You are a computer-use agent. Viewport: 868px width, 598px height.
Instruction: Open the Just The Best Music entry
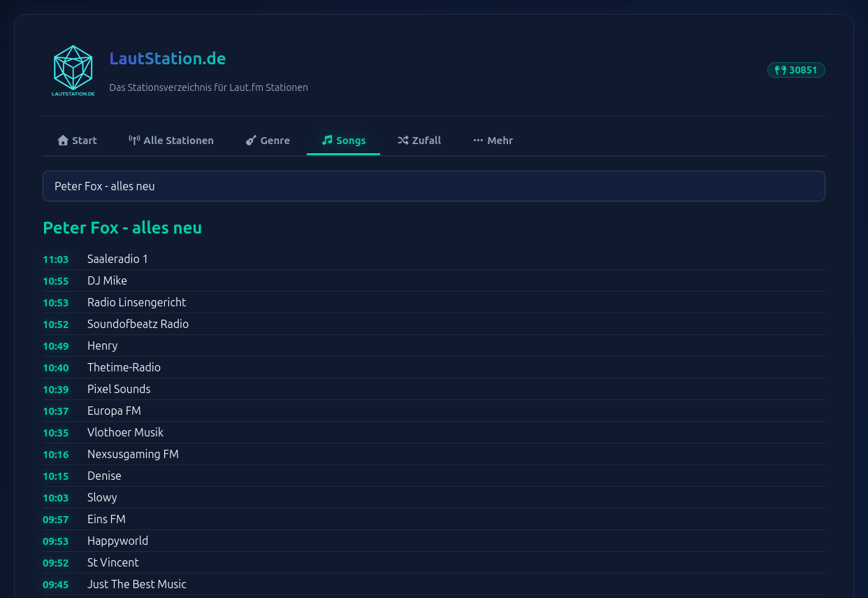tap(136, 584)
